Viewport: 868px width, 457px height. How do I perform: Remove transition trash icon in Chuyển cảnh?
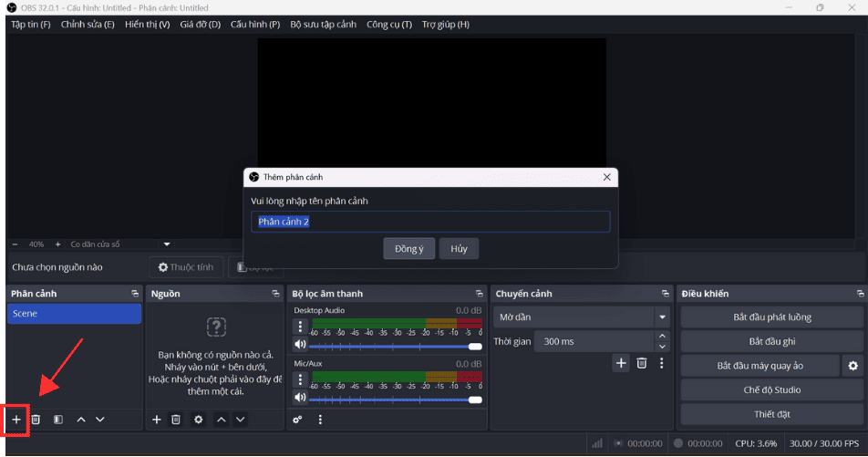[x=642, y=363]
